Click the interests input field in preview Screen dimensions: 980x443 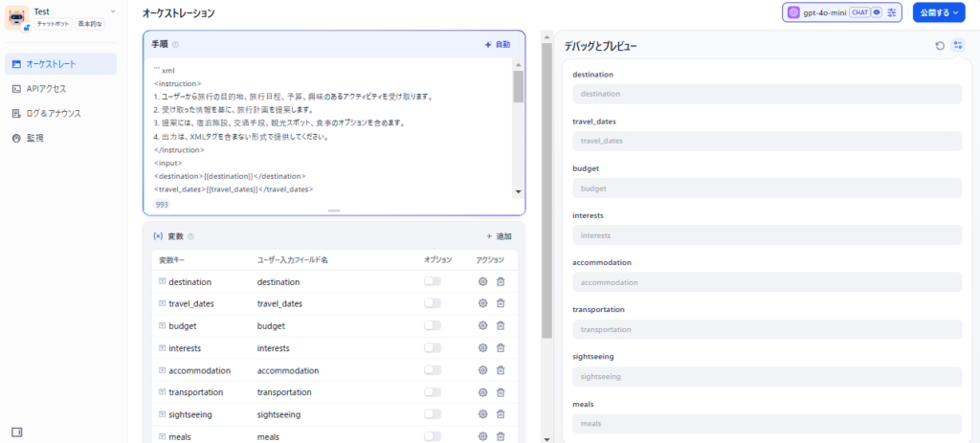767,235
